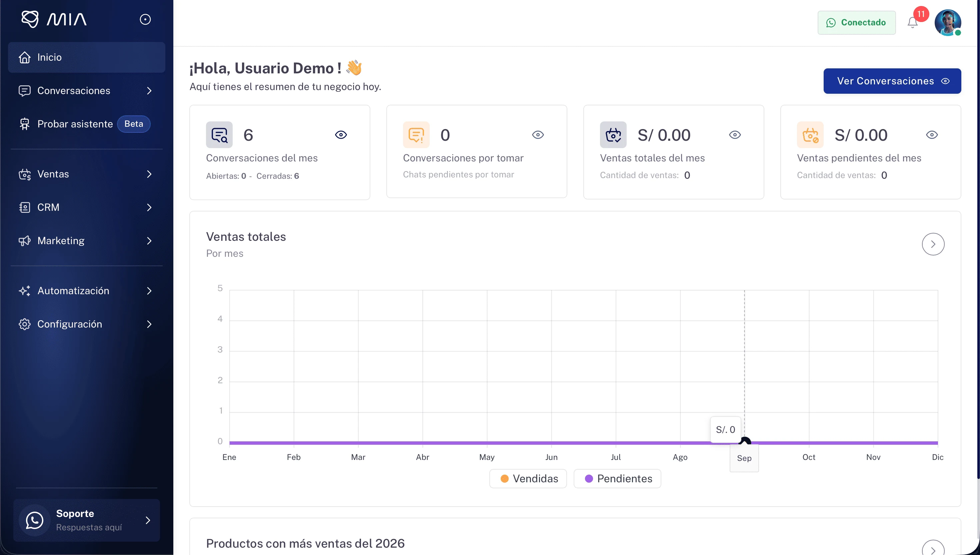Click the Automatización sparkle icon
Viewport: 980px width, 555px height.
25,291
